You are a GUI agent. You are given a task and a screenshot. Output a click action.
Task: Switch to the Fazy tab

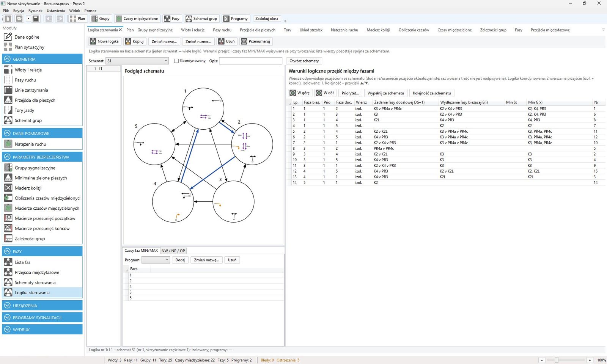click(519, 30)
